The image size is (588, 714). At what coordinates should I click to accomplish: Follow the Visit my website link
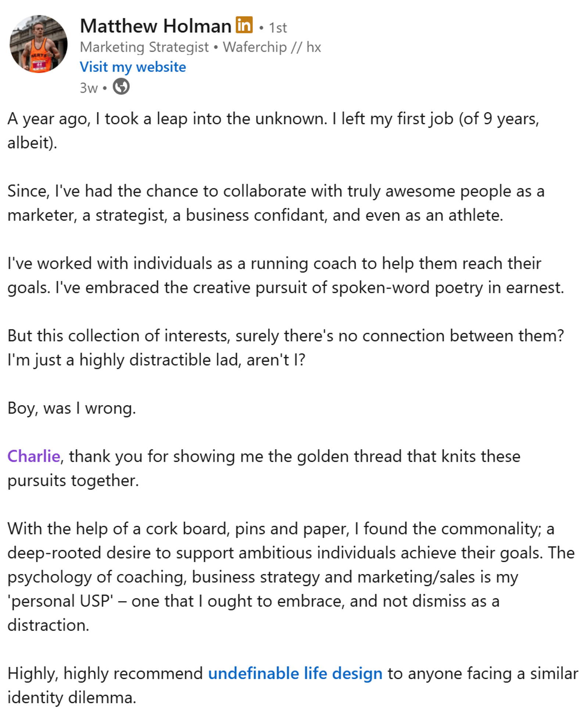pos(133,67)
